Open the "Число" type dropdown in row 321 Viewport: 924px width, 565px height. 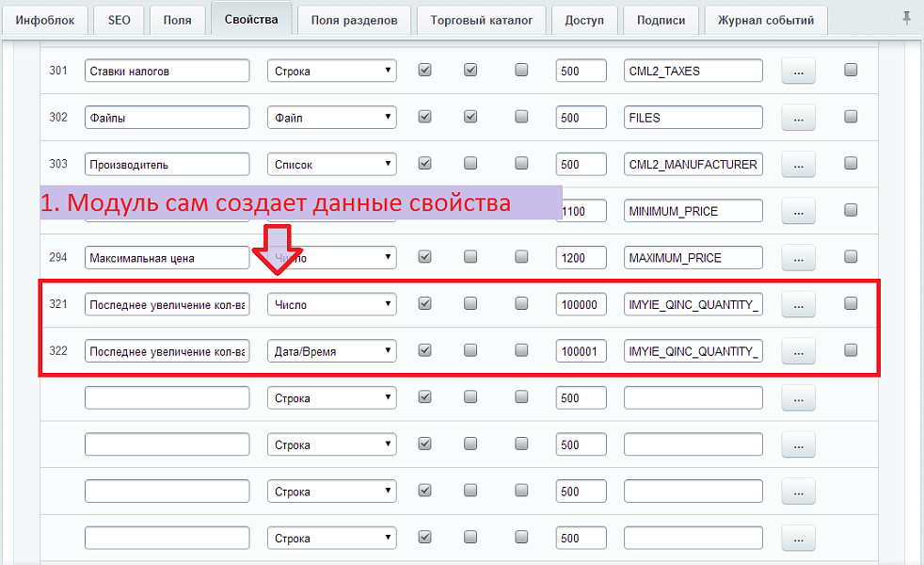click(x=331, y=303)
